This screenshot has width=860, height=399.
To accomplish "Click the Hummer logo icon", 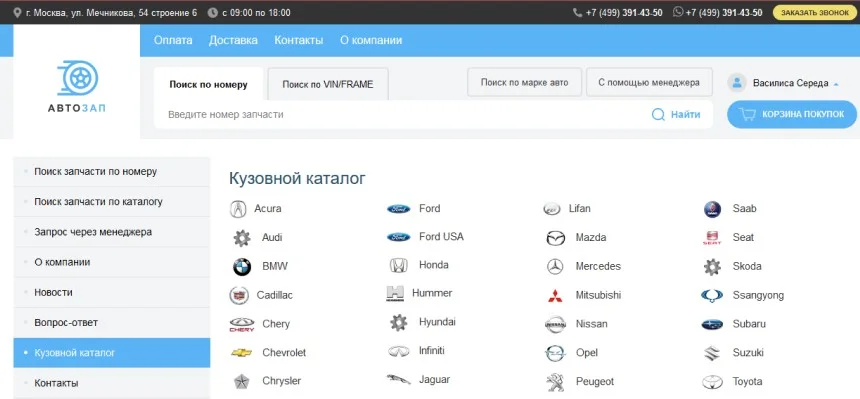I will coord(395,294).
